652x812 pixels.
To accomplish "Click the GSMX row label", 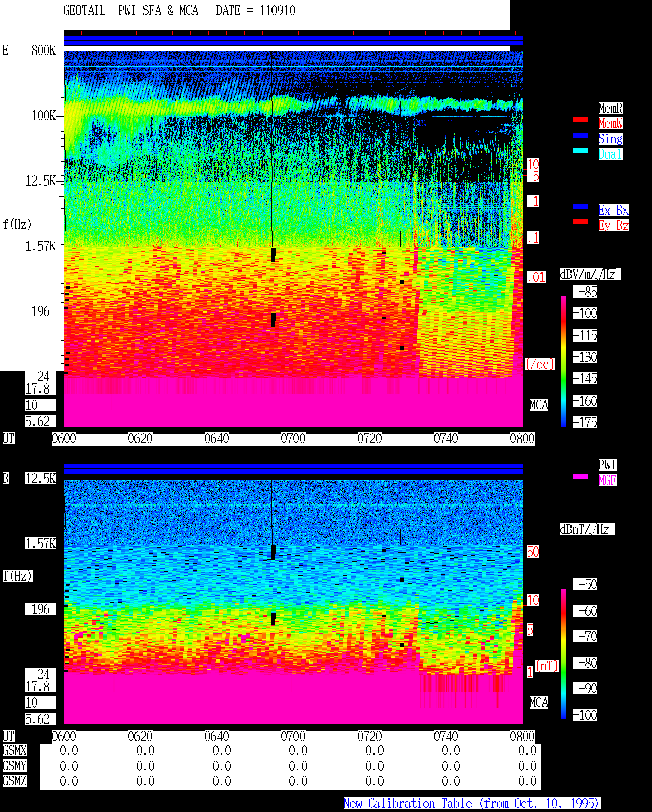I will (x=14, y=751).
